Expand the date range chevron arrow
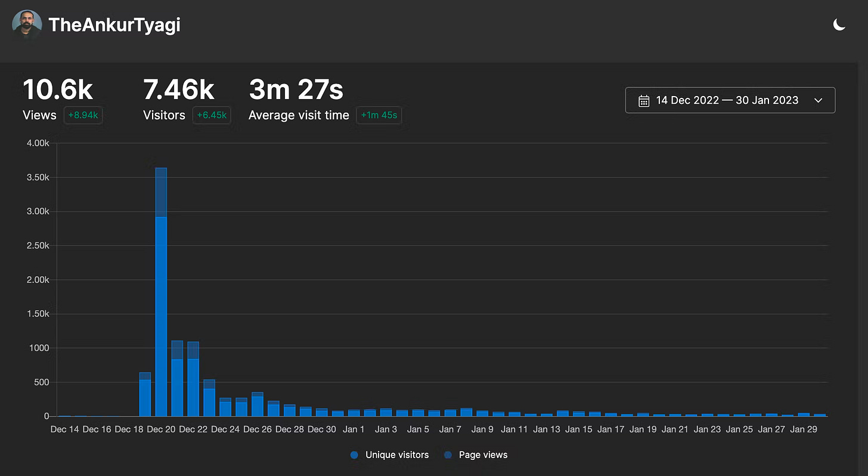 coord(818,100)
